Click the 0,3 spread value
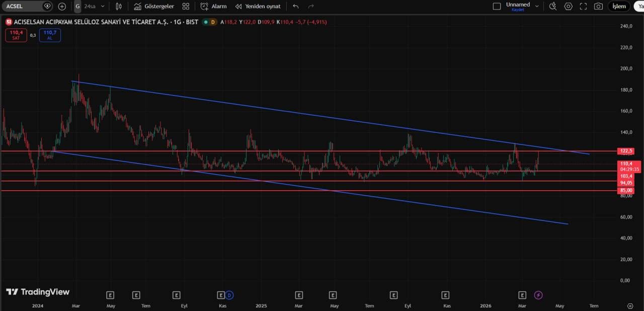Viewport: 644px width, 311px height. pos(33,35)
